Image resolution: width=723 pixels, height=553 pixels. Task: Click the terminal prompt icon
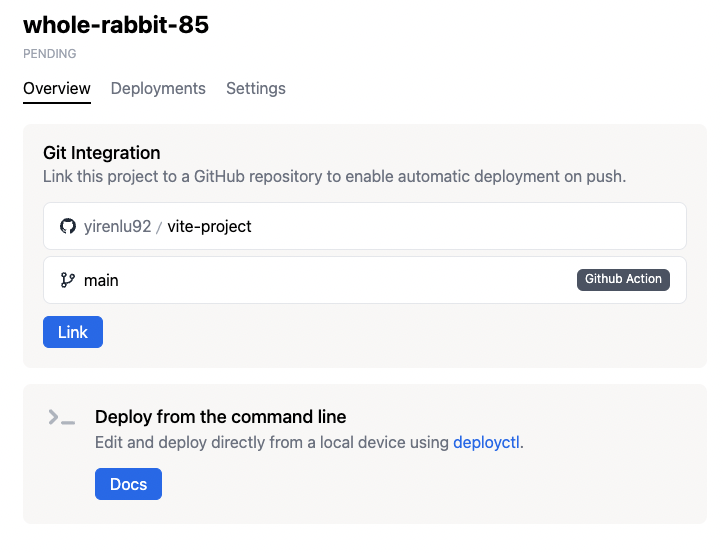61,418
